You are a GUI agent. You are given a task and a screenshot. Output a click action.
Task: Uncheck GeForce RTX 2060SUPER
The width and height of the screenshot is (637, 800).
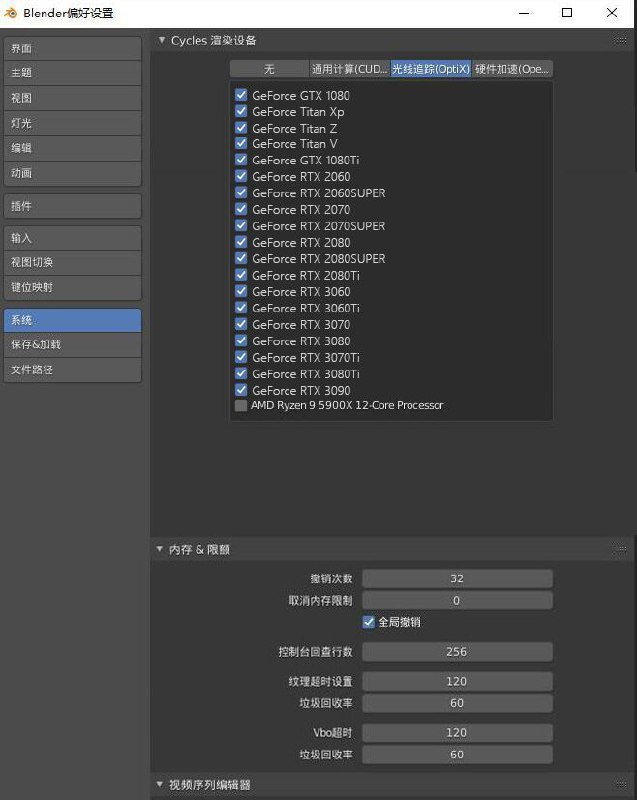pyautogui.click(x=241, y=192)
